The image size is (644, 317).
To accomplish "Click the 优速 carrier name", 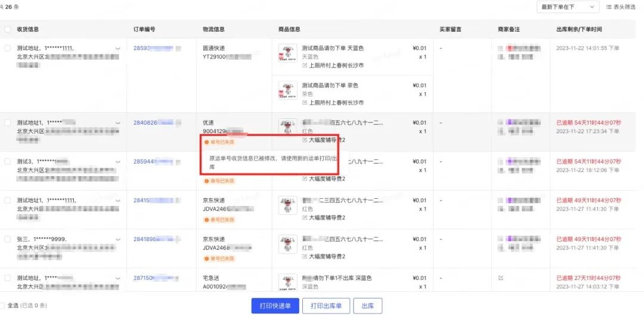I will 208,122.
